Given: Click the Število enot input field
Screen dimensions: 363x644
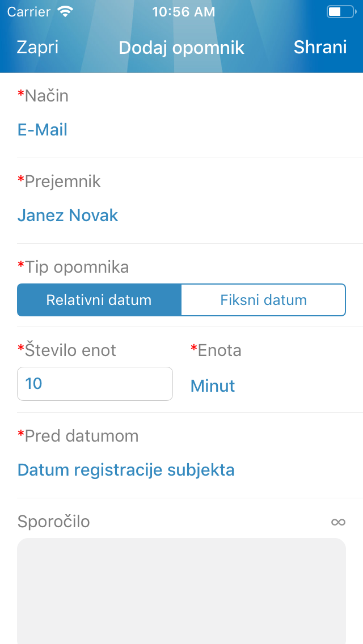Looking at the screenshot, I should click(x=95, y=384).
